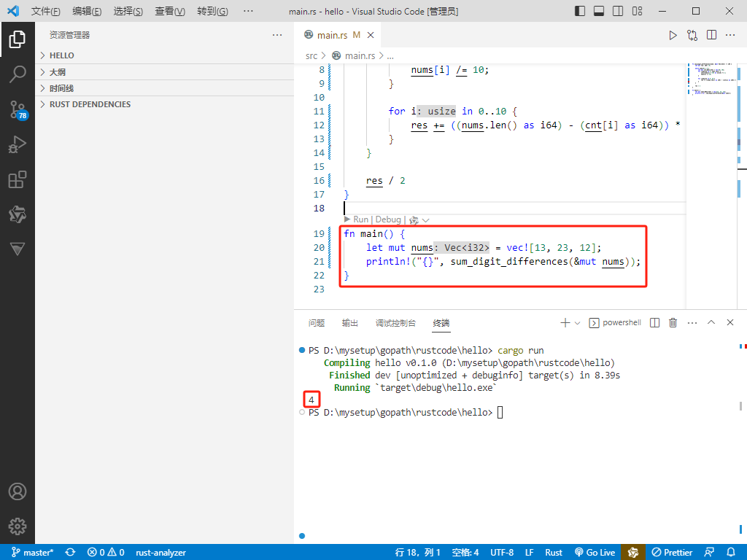The height and width of the screenshot is (560, 747).
Task: Close the main.rs editor tab
Action: pyautogui.click(x=371, y=35)
